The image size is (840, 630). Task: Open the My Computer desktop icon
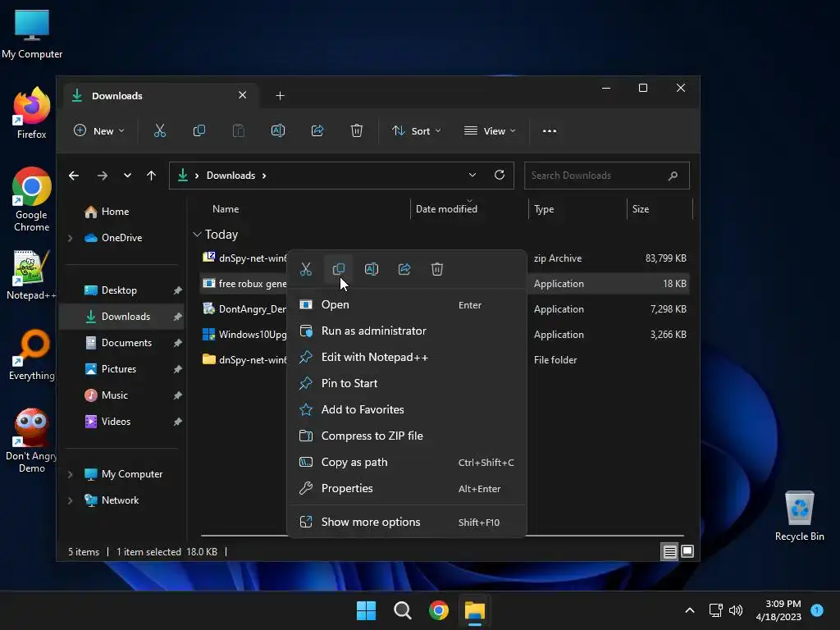point(32,34)
